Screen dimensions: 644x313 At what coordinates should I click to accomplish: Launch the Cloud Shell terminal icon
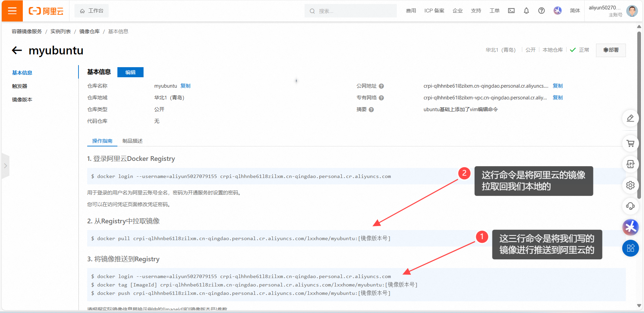point(511,11)
